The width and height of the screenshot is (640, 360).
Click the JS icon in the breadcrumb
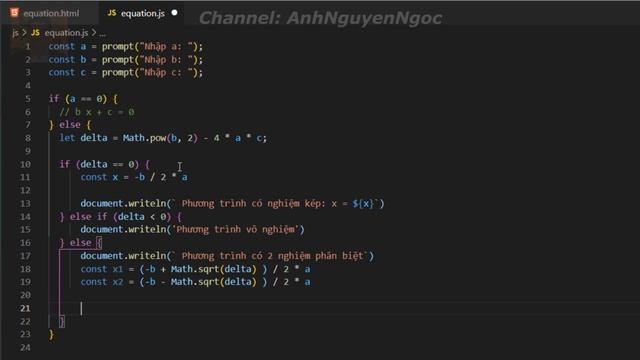[36, 33]
